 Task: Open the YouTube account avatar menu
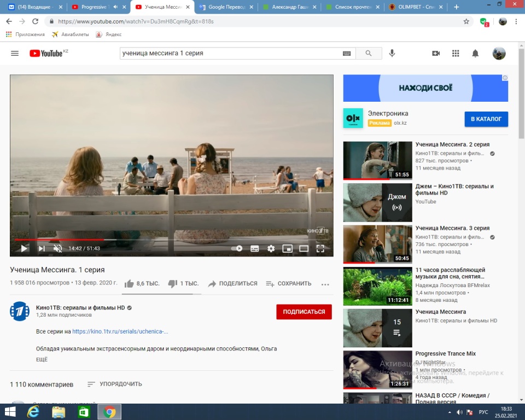499,53
